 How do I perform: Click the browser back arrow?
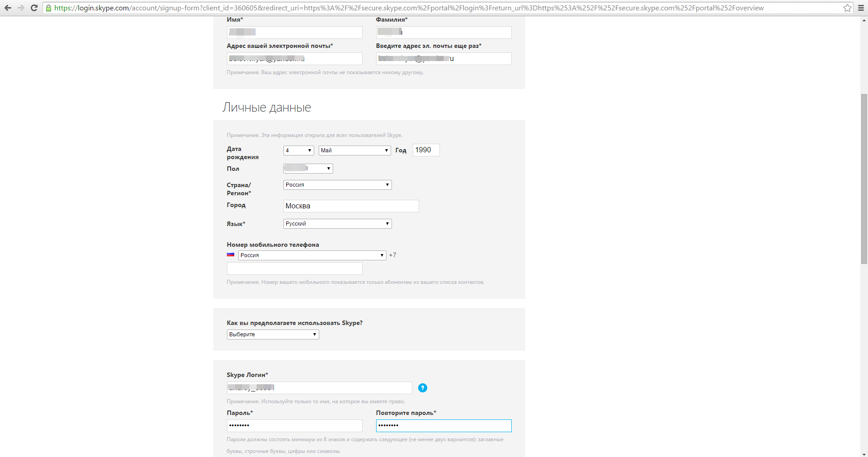pos(8,8)
